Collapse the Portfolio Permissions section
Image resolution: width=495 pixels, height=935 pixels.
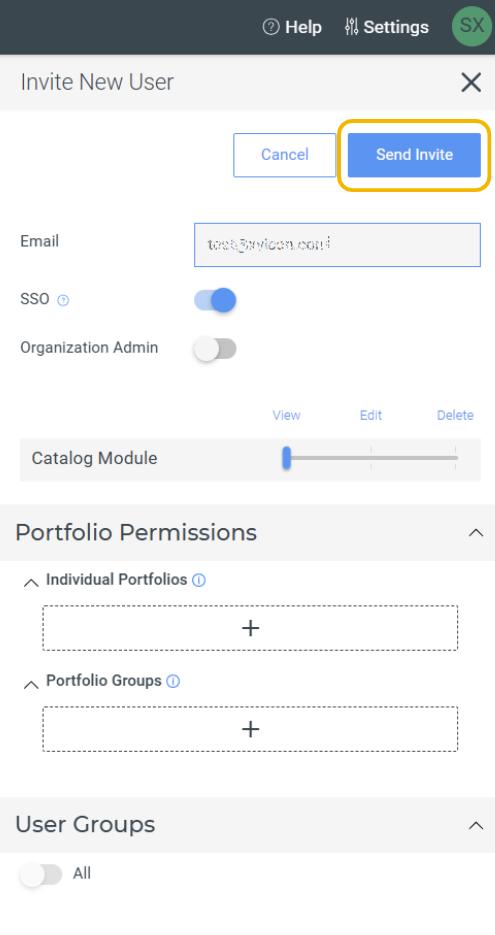[x=475, y=532]
